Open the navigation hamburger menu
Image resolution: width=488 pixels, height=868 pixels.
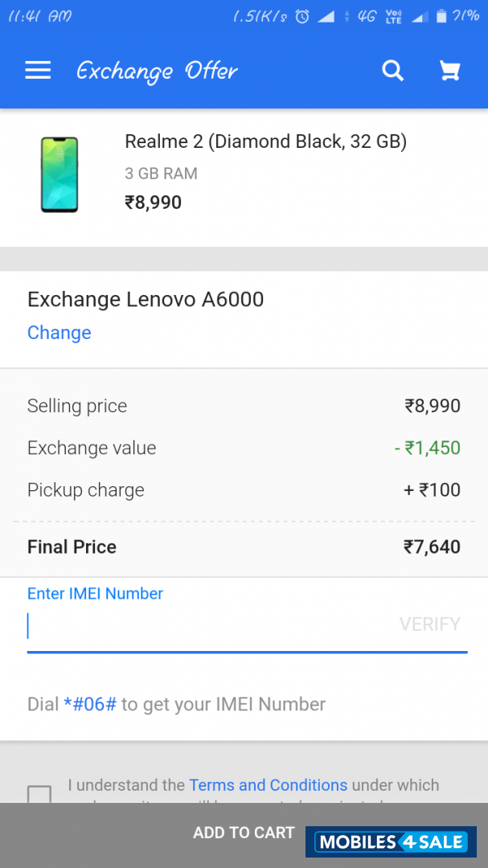(x=37, y=71)
